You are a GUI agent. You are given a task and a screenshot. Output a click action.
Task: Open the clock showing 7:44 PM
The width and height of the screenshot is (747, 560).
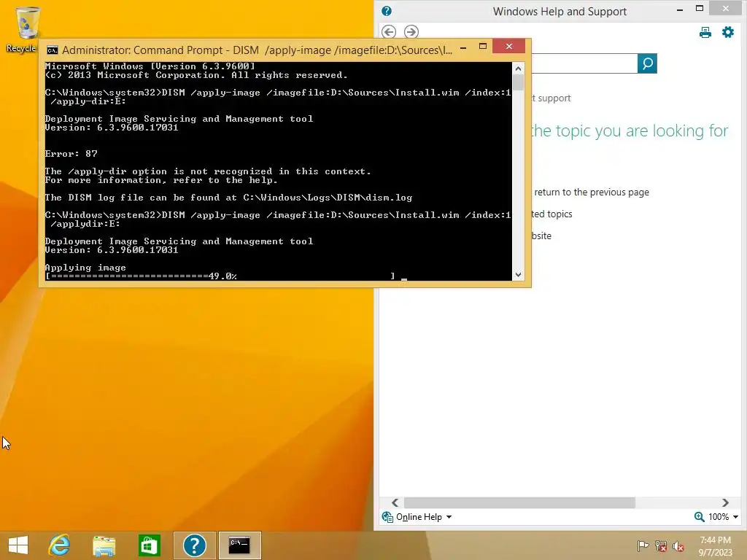(x=715, y=545)
